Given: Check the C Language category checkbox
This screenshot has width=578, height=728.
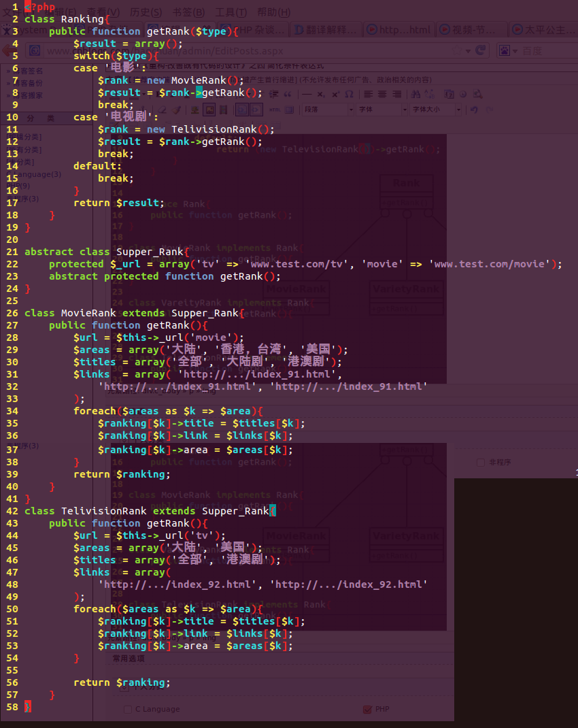Looking at the screenshot, I should [x=128, y=709].
